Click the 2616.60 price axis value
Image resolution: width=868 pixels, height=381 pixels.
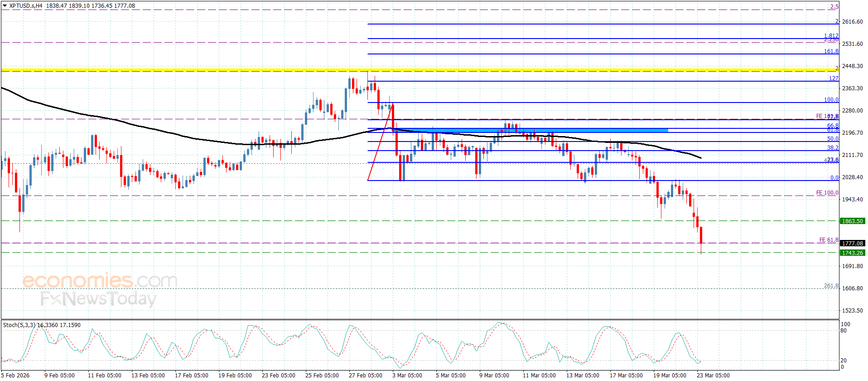pyautogui.click(x=852, y=22)
